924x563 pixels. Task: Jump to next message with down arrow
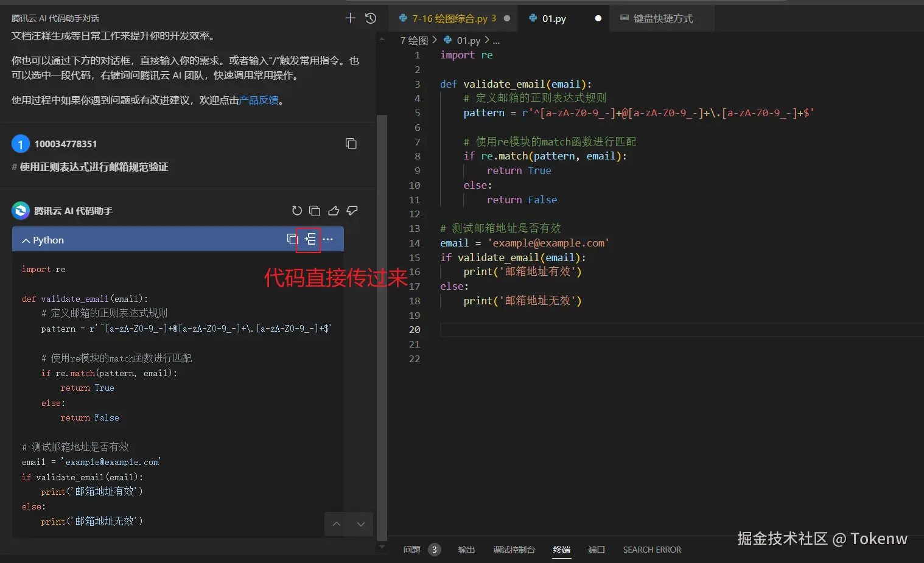361,524
